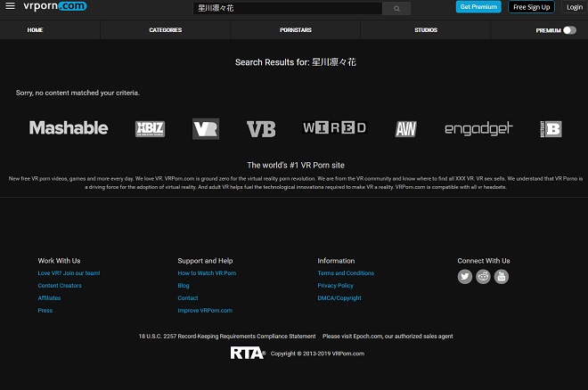The height and width of the screenshot is (390, 588).
Task: Open the Terms and Conditions link
Action: [346, 273]
